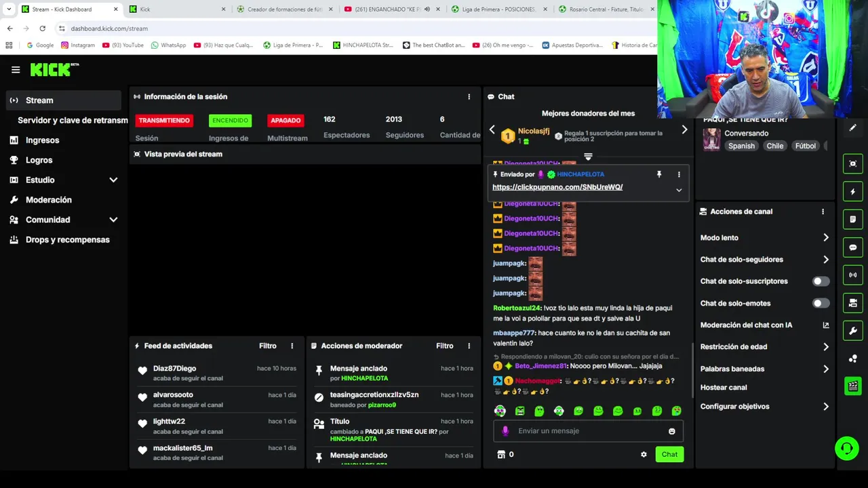Open Acciones de canal options menu

click(823, 211)
